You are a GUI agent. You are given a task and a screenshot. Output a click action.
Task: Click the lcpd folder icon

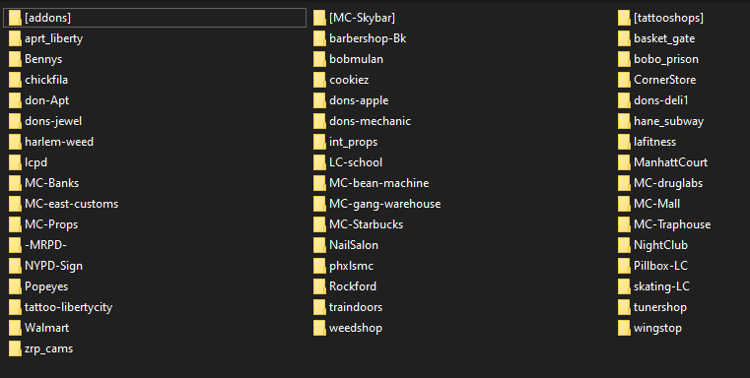(x=15, y=163)
